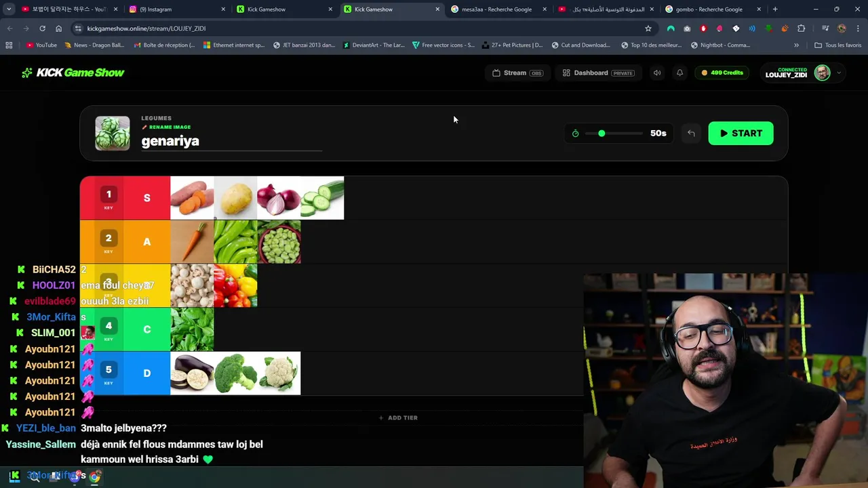Mute sound with the speaker icon
This screenshot has height=488, width=868.
point(657,73)
